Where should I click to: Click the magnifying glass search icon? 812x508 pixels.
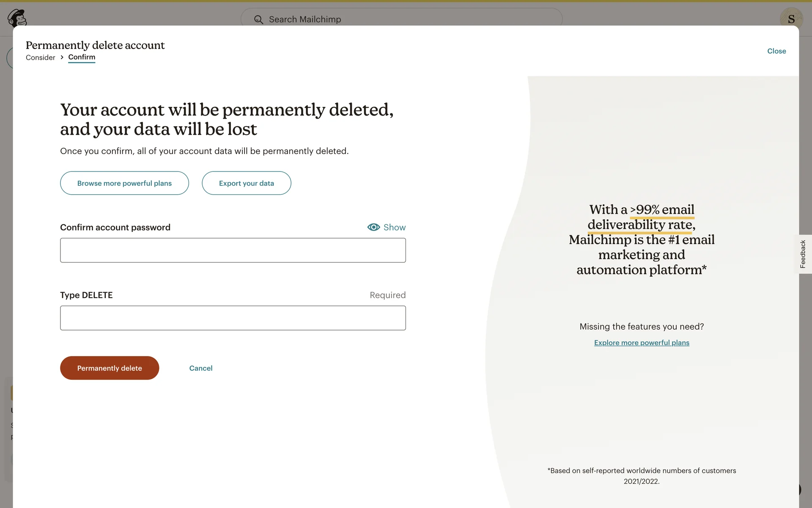tap(258, 19)
